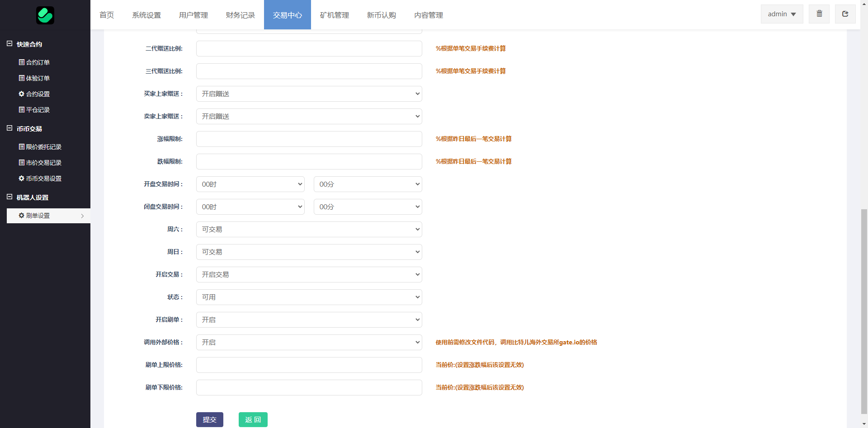
Task: Click the 返回 back button
Action: click(253, 419)
